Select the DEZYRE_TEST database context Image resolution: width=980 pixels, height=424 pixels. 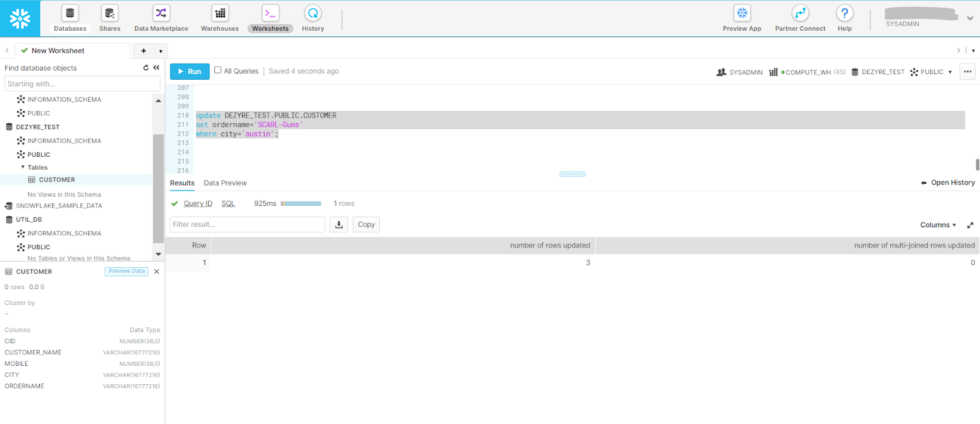878,72
